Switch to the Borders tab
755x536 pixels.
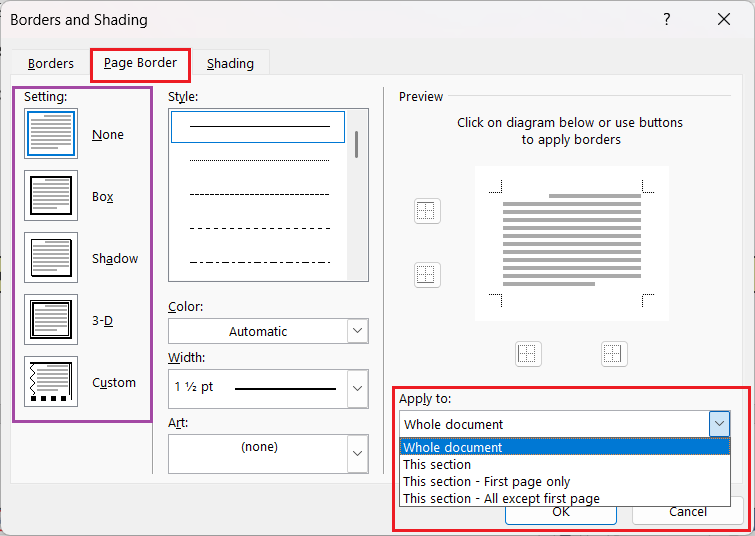[51, 63]
